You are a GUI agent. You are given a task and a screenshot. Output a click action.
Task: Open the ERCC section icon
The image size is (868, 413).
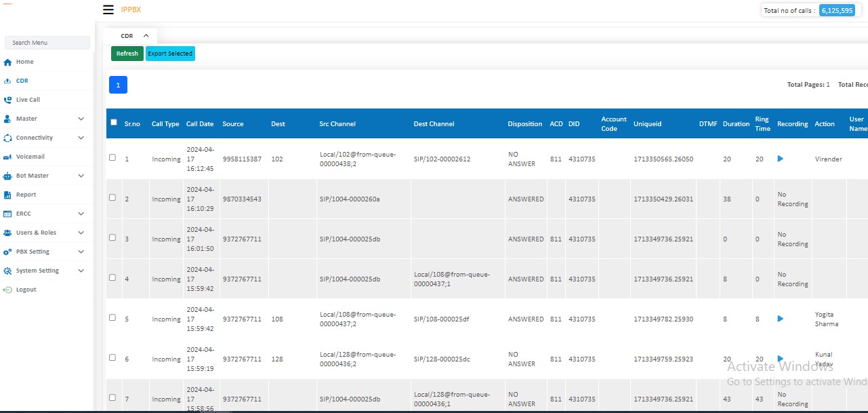[12, 213]
